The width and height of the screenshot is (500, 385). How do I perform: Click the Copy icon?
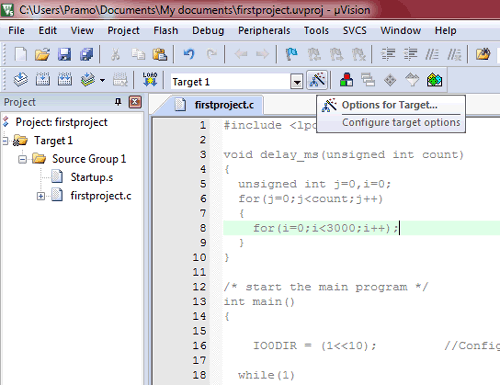(138, 54)
